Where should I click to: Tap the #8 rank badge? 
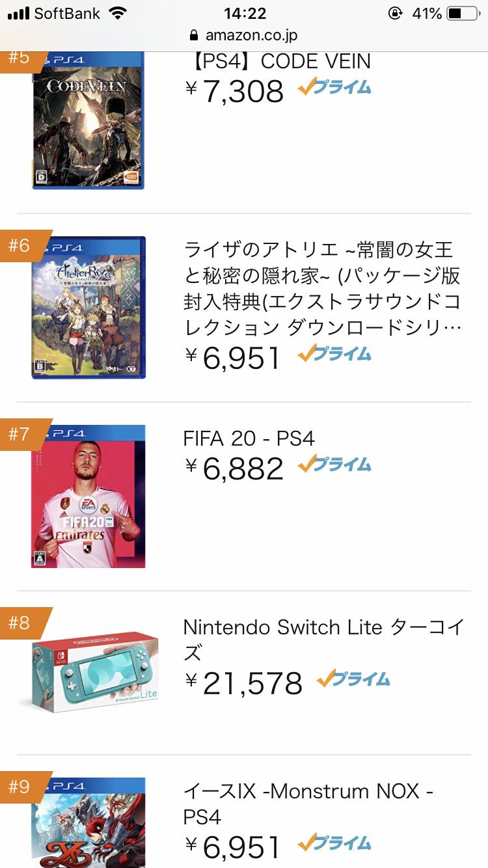click(20, 623)
